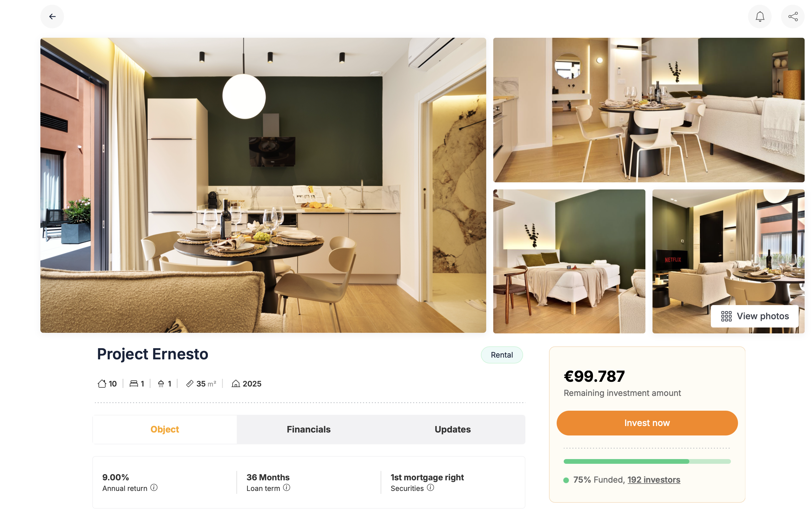Screen dimensions: 812x511
Task: Click the Annual return info icon
Action: point(154,488)
